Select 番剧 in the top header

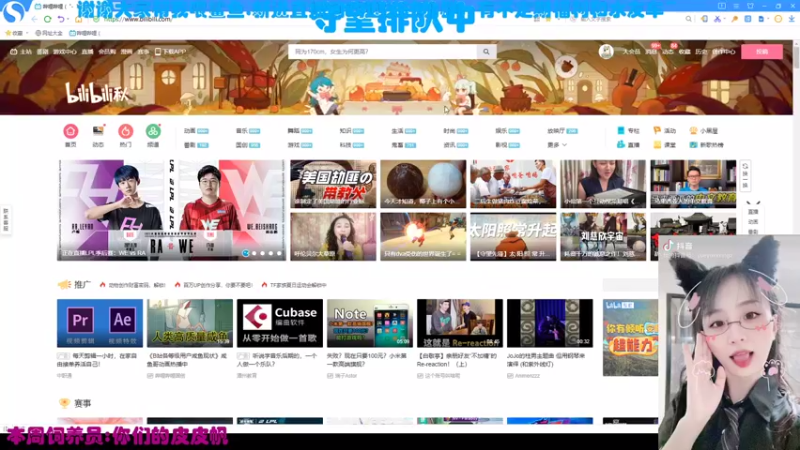click(x=42, y=52)
